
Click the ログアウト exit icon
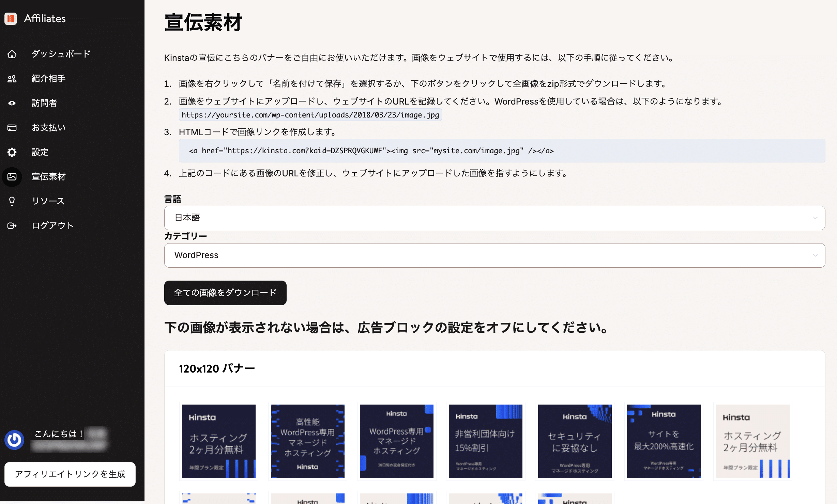(x=12, y=225)
